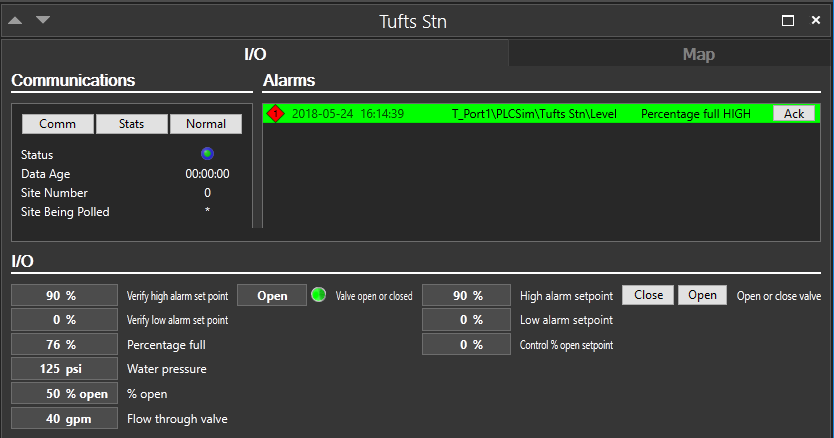Click the valve Open status box

coord(272,296)
